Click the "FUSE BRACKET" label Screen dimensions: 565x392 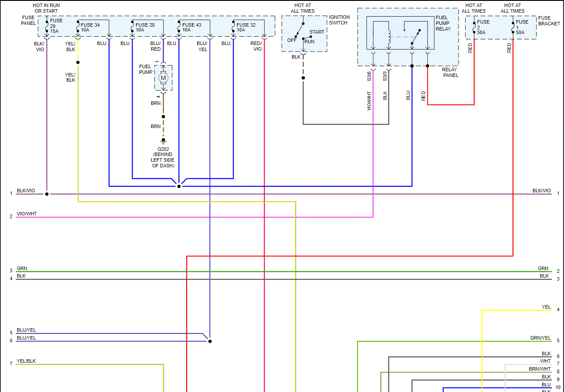point(549,21)
